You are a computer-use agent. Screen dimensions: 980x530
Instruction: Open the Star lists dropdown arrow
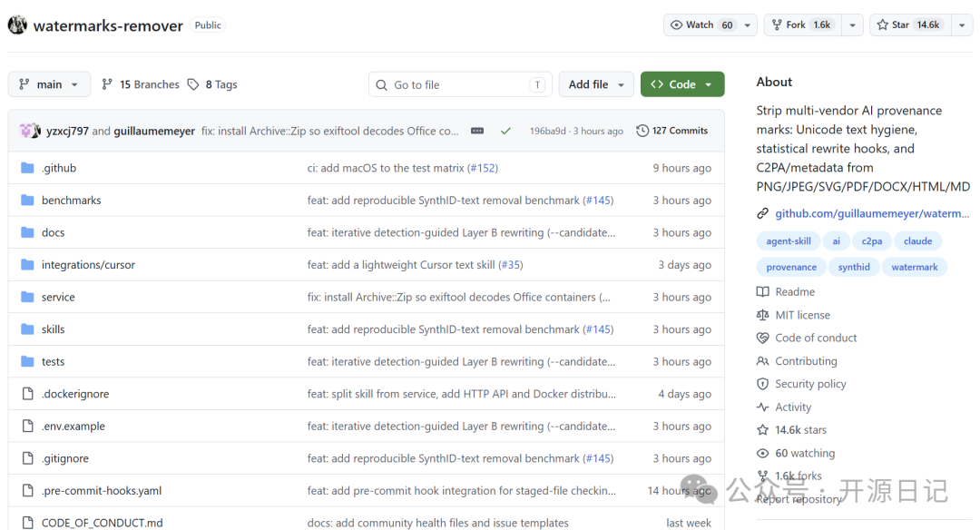962,25
